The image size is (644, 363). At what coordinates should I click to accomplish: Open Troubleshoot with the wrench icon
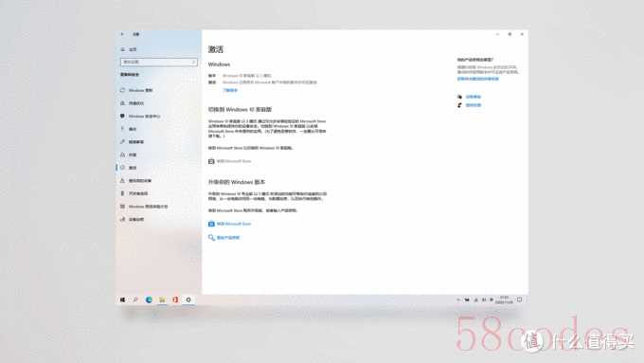click(x=136, y=142)
